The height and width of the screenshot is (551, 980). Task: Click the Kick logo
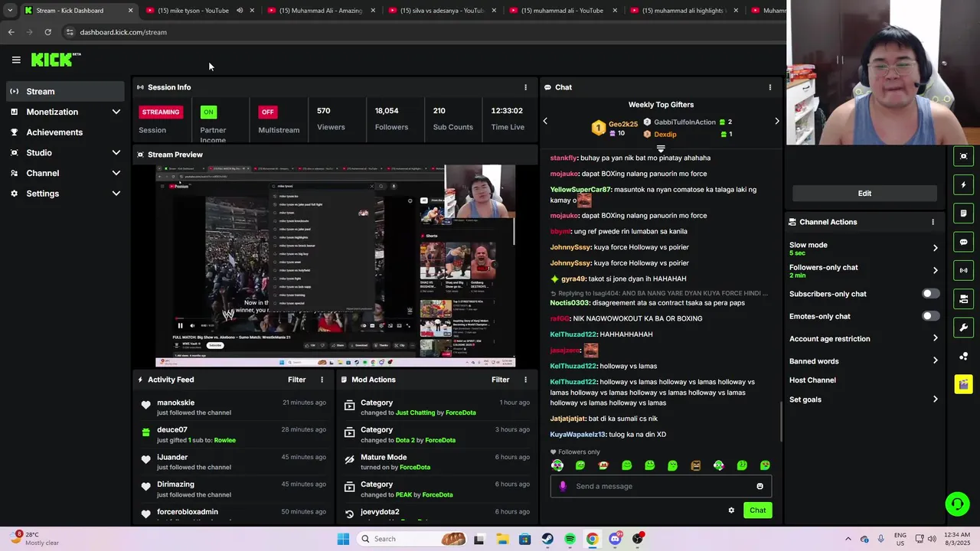pyautogui.click(x=56, y=60)
